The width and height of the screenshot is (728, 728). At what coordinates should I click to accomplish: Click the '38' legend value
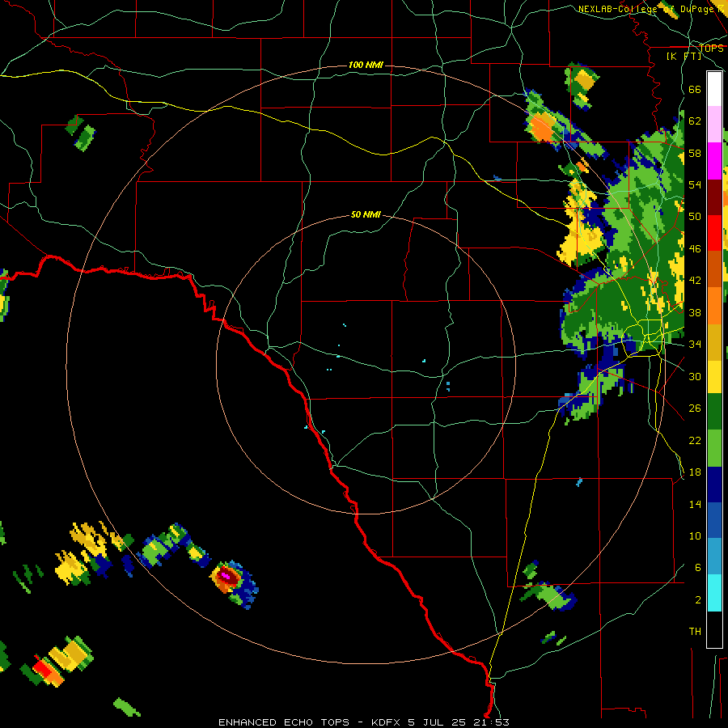click(695, 312)
